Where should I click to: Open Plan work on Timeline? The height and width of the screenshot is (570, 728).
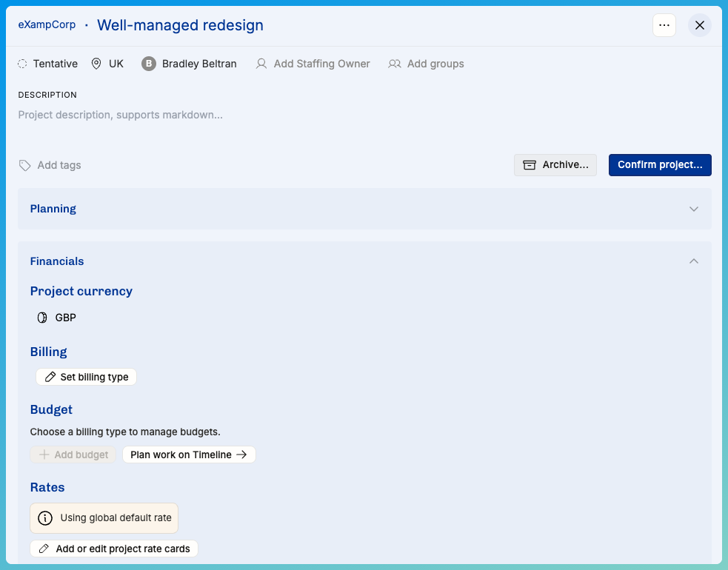[x=189, y=455]
